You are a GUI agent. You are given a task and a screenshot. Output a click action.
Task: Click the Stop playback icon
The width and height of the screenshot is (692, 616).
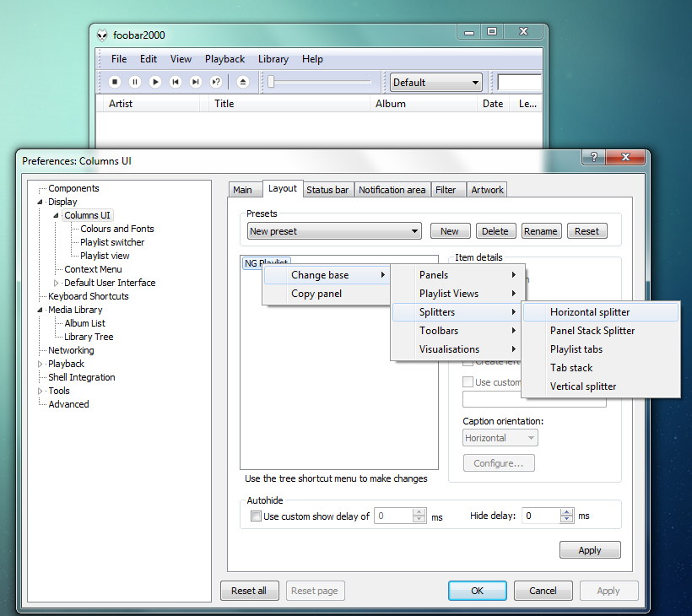tap(116, 81)
